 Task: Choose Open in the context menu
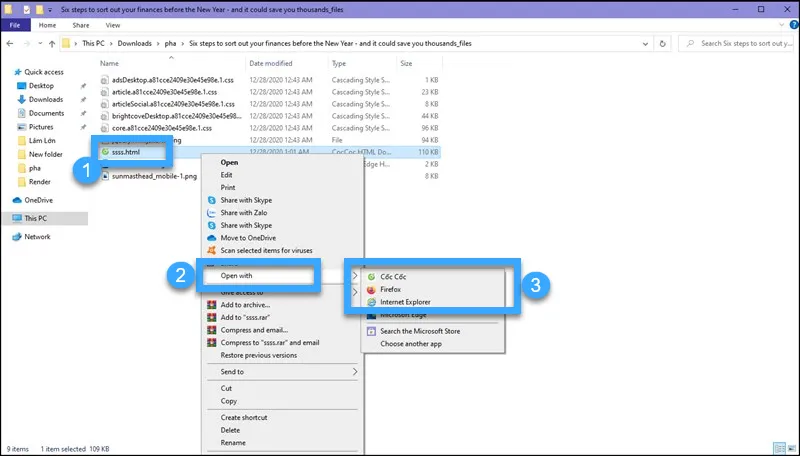click(x=229, y=162)
